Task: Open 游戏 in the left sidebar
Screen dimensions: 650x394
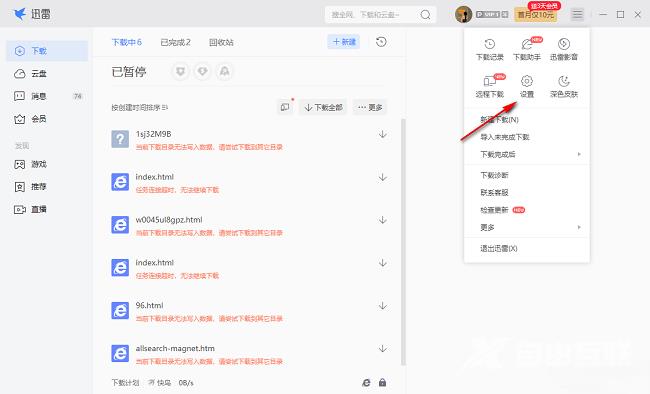Action: click(47, 164)
